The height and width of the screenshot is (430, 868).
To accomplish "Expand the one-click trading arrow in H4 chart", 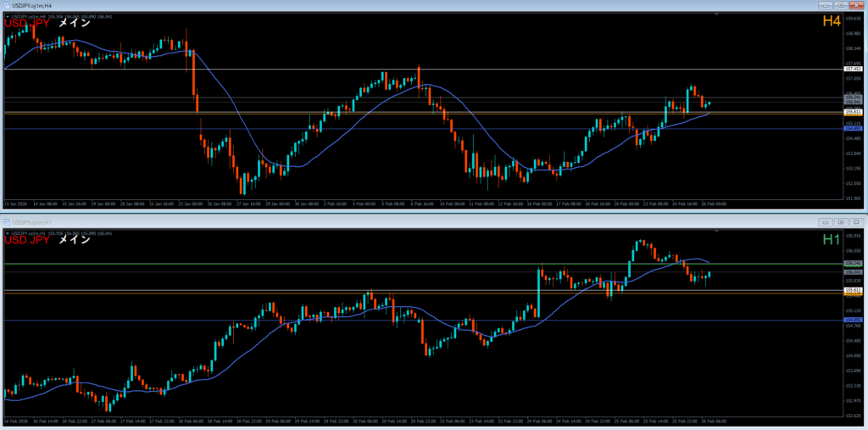I will 8,17.
